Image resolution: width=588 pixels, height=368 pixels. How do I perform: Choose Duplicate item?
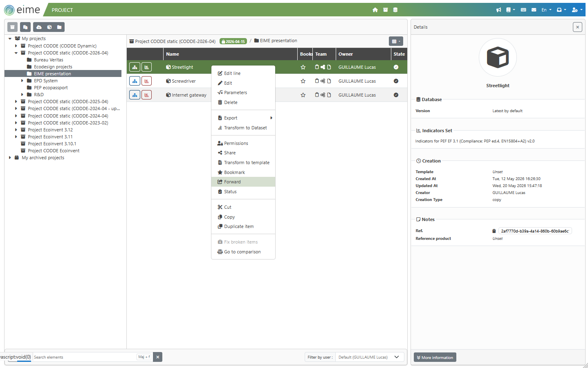coord(243,226)
